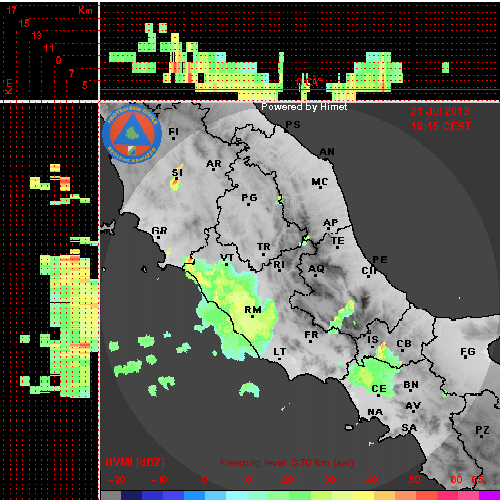Image resolution: width=500 pixels, height=500 pixels.
Task: Click the AQ city label
Action: point(316,269)
